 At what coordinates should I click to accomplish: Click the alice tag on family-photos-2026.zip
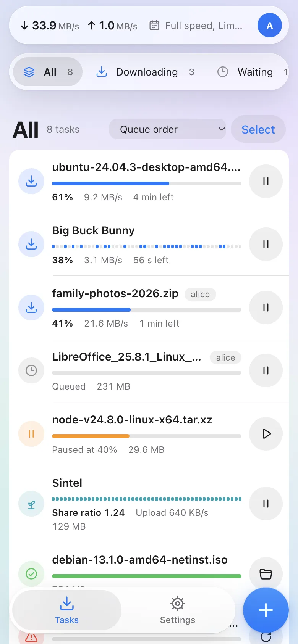[x=200, y=294]
